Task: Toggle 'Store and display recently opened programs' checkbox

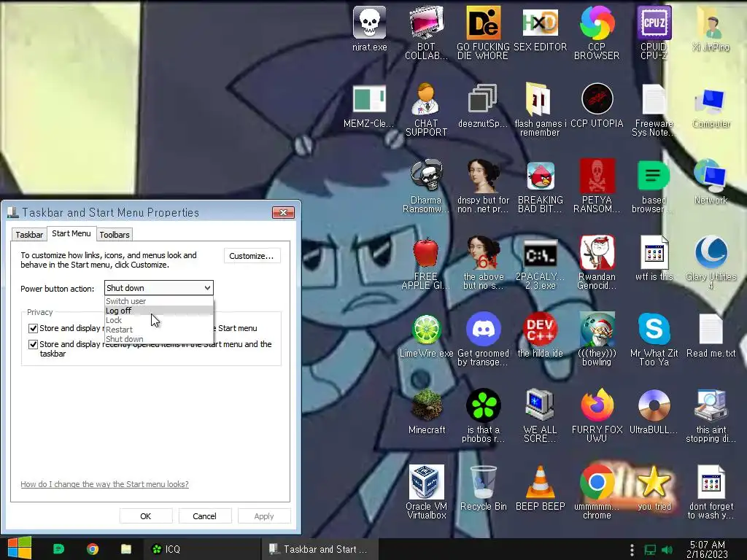Action: (33, 328)
